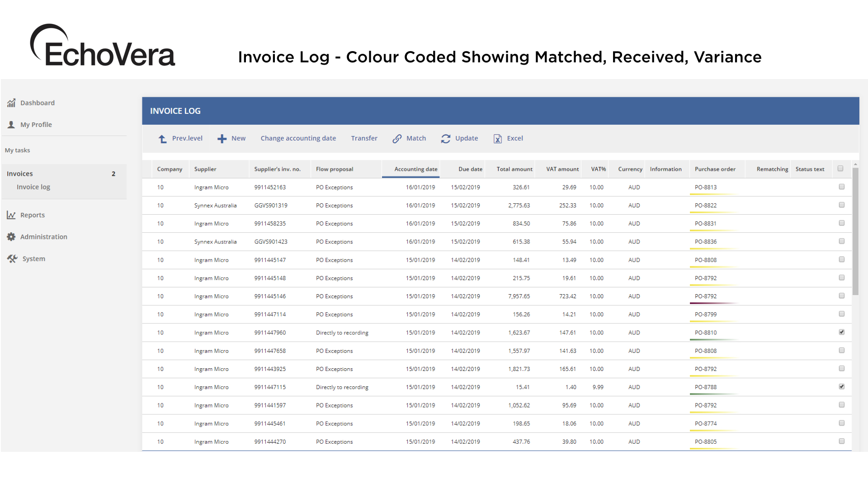Click the Administration gear icon
Screen dimensions: 868x488
[x=11, y=237]
